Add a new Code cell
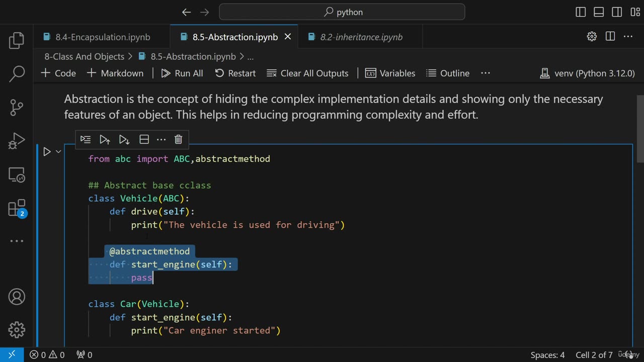Screen dimensions: 644x362 (x=58, y=73)
